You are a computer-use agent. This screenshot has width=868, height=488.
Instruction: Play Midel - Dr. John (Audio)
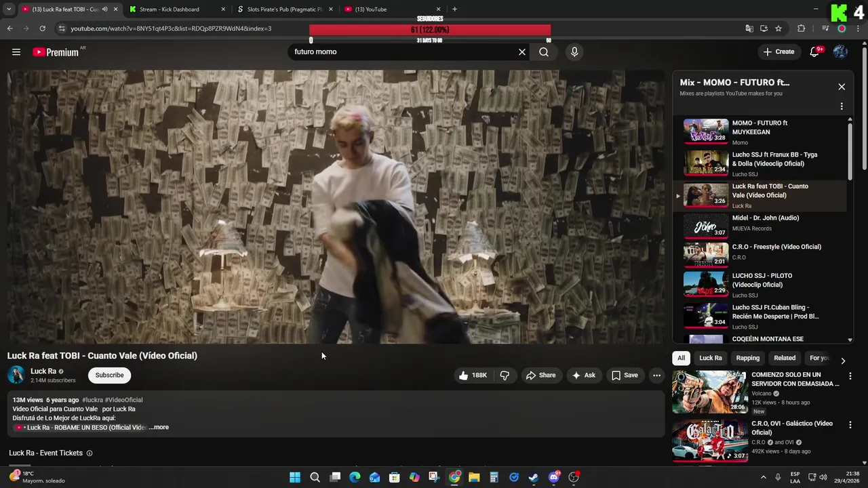point(759,226)
